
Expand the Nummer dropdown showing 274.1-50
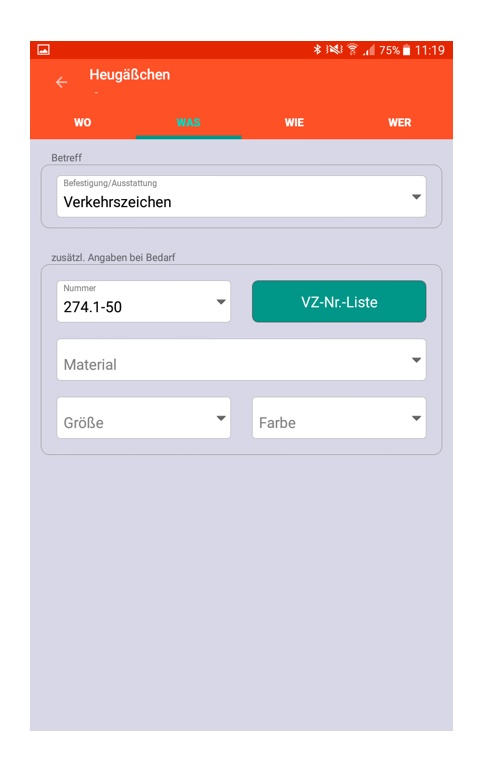[x=143, y=301]
